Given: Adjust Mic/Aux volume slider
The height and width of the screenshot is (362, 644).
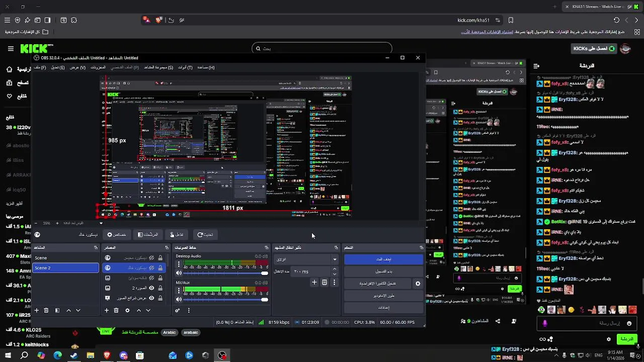Looking at the screenshot, I should pos(226,299).
